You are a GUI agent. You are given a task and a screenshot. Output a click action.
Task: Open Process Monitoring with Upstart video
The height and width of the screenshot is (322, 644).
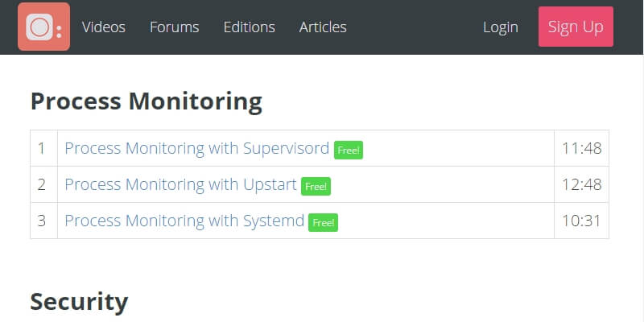180,184
